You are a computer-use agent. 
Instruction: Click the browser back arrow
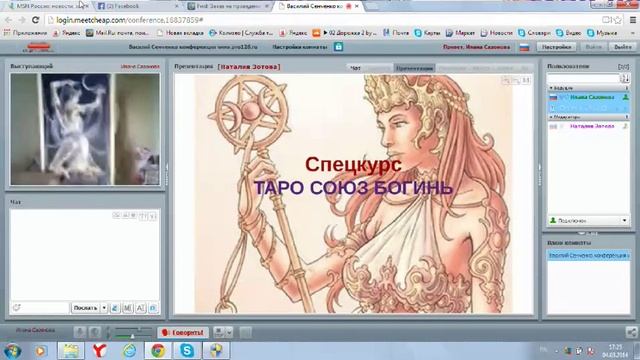click(x=8, y=20)
